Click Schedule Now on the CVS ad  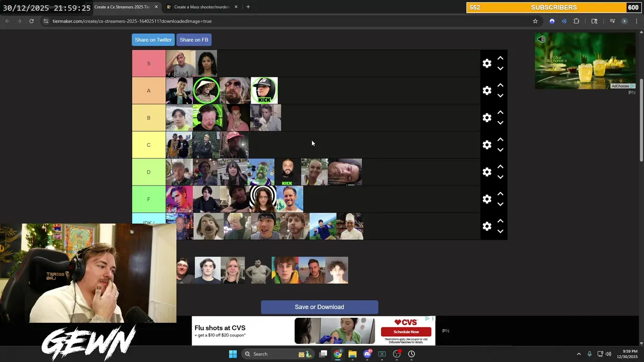click(x=406, y=332)
